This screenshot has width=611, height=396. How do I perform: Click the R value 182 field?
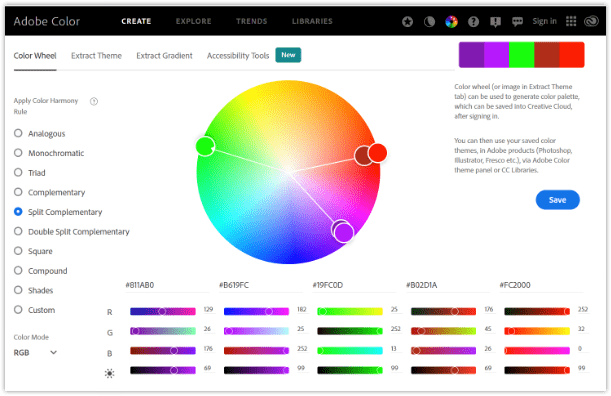pyautogui.click(x=302, y=309)
